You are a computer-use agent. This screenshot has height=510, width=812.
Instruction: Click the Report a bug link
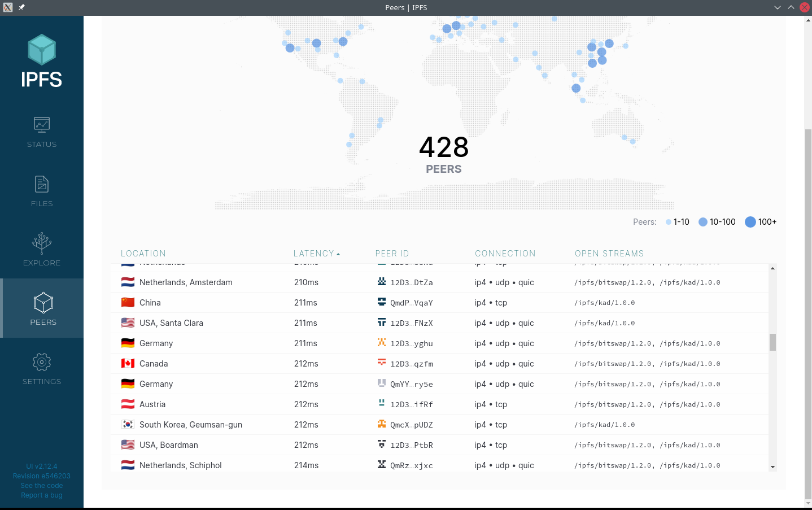point(42,495)
